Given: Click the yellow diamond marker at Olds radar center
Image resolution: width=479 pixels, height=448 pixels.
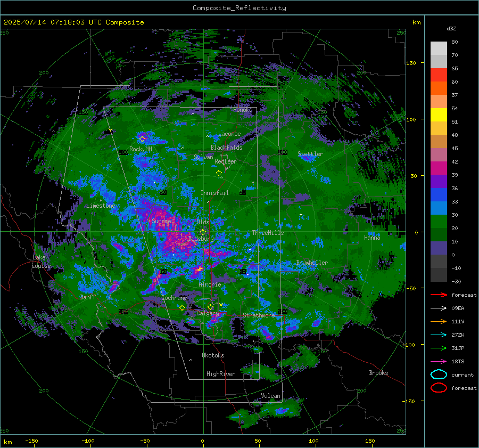Looking at the screenshot, I should click(203, 232).
